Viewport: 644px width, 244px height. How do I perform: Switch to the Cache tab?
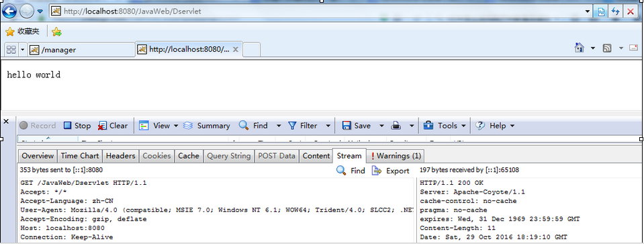pos(189,156)
